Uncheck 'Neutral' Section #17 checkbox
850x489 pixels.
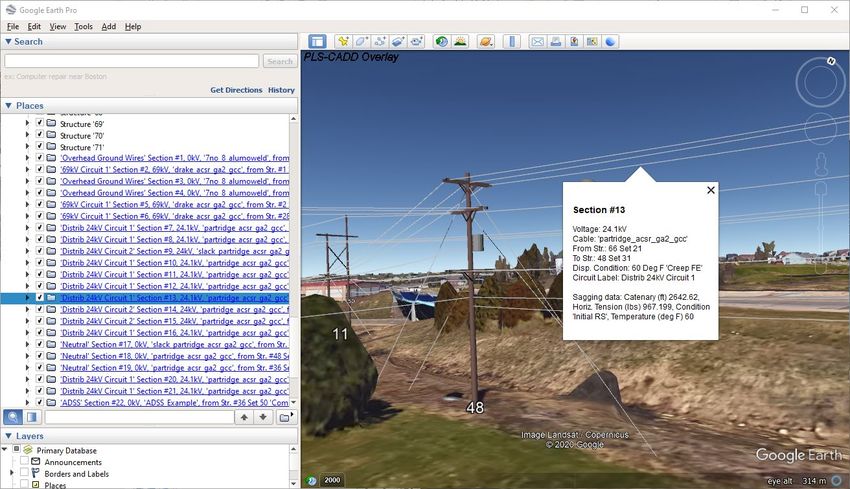40,344
